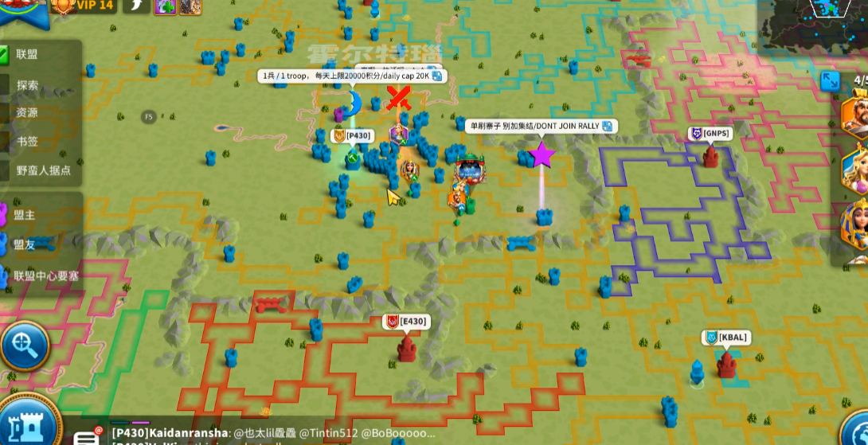This screenshot has width=868, height=445.
Task: Select the red pass gate on orange territory
Action: point(270,304)
